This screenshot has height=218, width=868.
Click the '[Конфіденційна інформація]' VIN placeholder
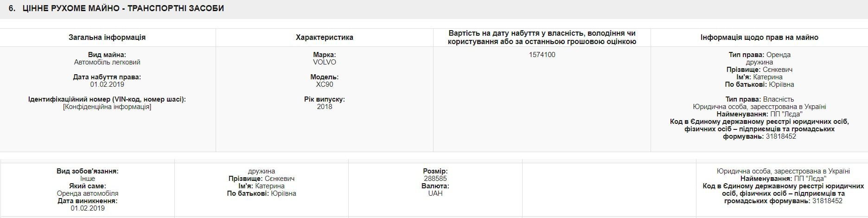coord(107,107)
